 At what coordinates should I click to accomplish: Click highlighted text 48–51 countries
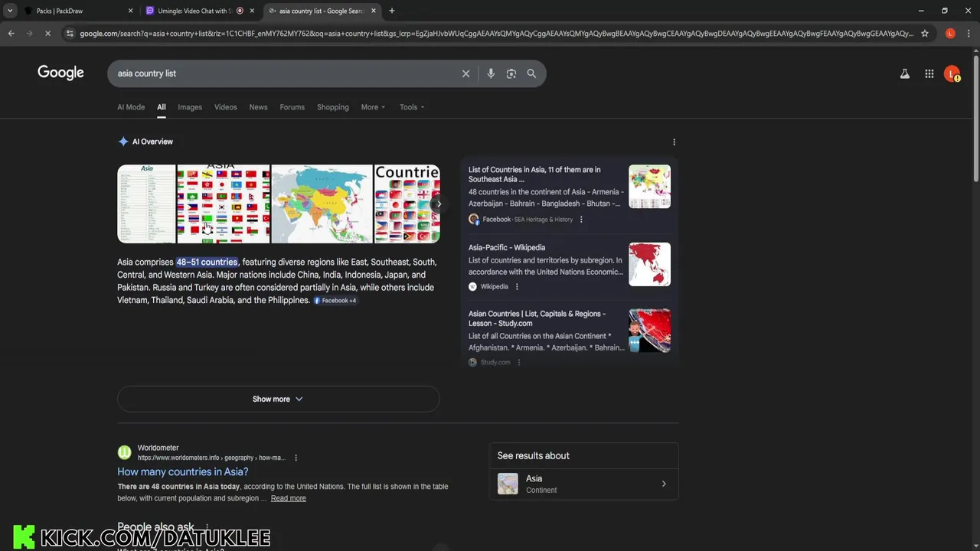(x=207, y=262)
